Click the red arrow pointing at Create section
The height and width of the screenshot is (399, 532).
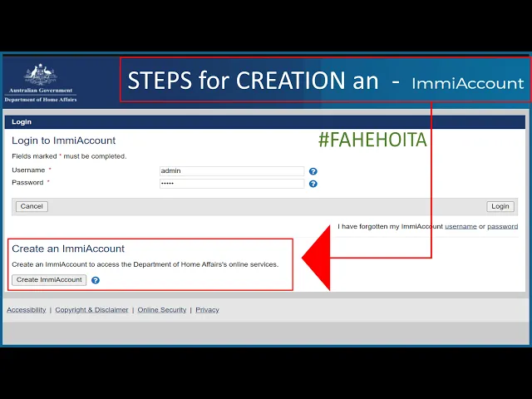[x=316, y=258]
